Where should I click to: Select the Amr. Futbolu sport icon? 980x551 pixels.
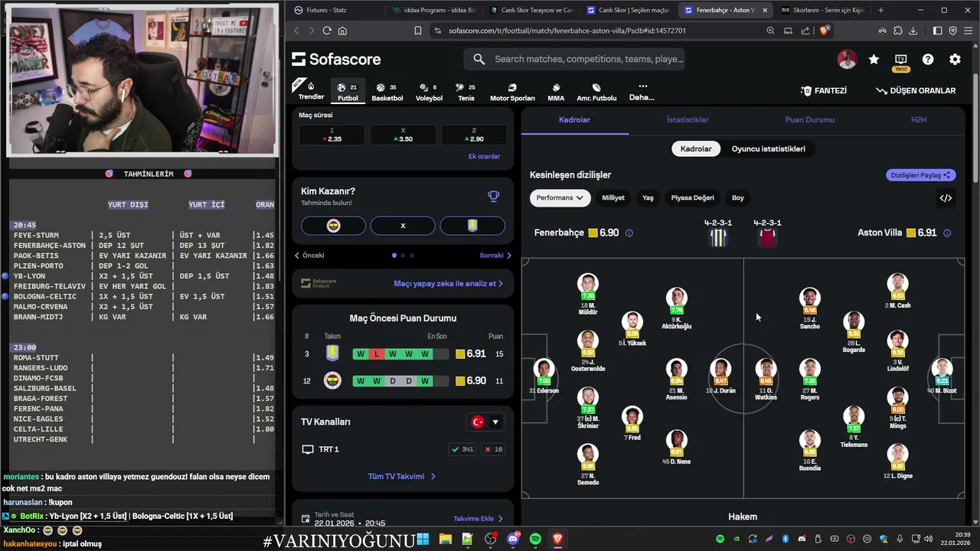(x=596, y=92)
